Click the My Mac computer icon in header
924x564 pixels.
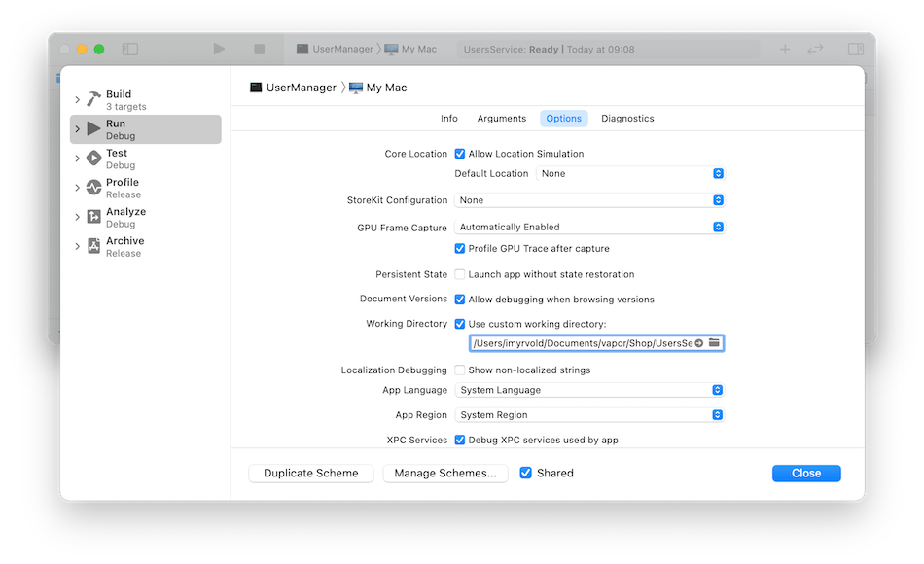[356, 88]
